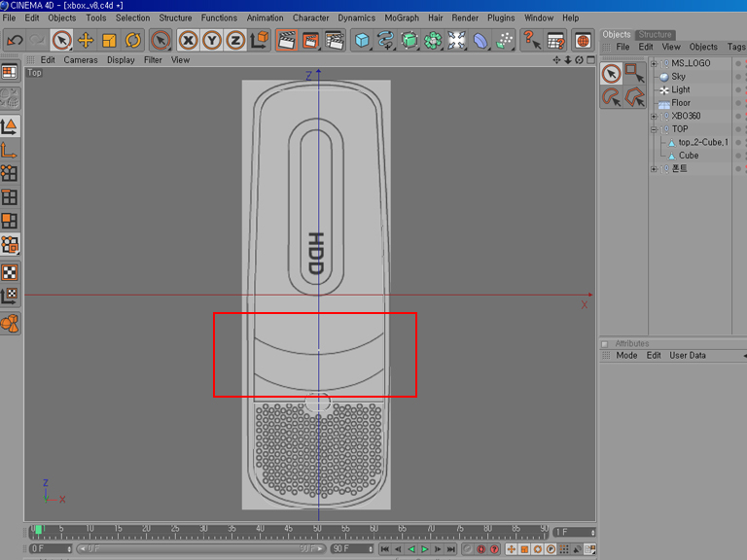Expand the 폰트 object group

click(x=654, y=168)
